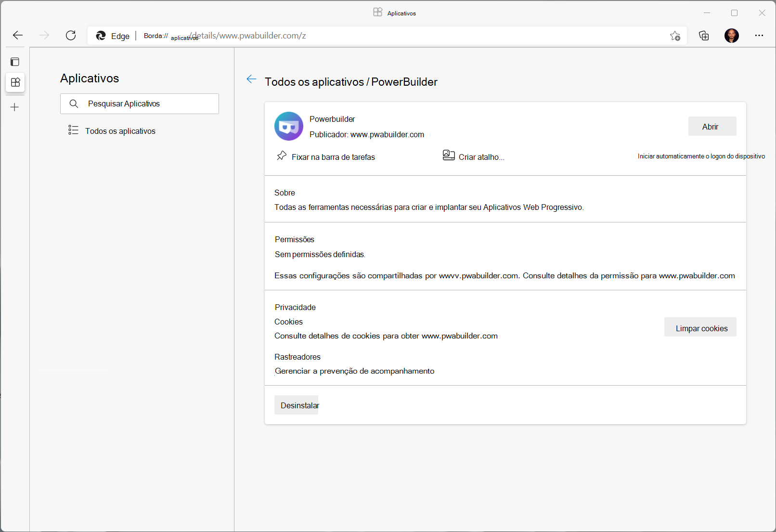Open tab actions icon in sidebar

coord(15,62)
